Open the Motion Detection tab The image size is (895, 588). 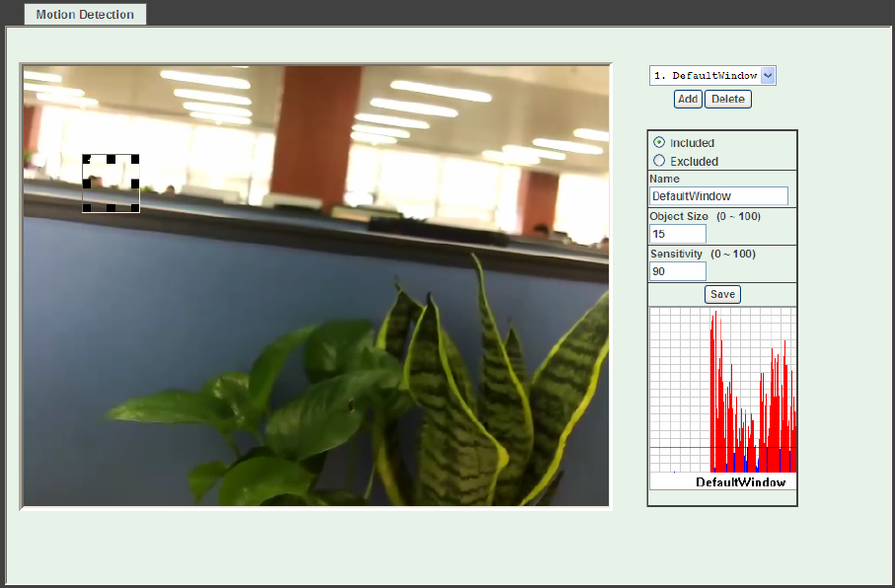point(85,14)
